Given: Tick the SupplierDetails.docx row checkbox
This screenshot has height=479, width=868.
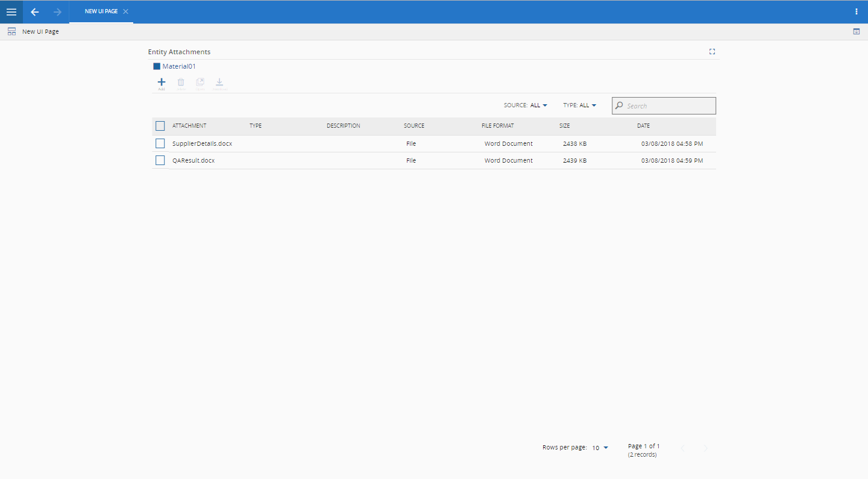Looking at the screenshot, I should pyautogui.click(x=160, y=144).
